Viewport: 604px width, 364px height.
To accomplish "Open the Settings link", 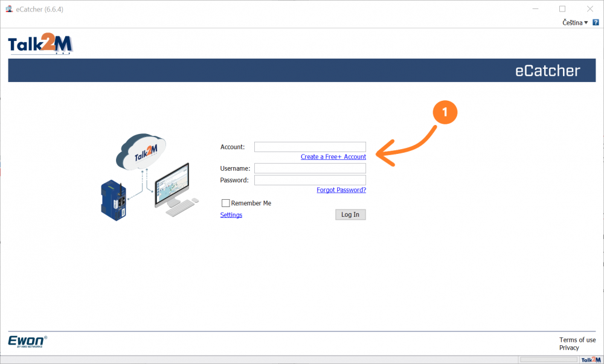I will pos(231,215).
